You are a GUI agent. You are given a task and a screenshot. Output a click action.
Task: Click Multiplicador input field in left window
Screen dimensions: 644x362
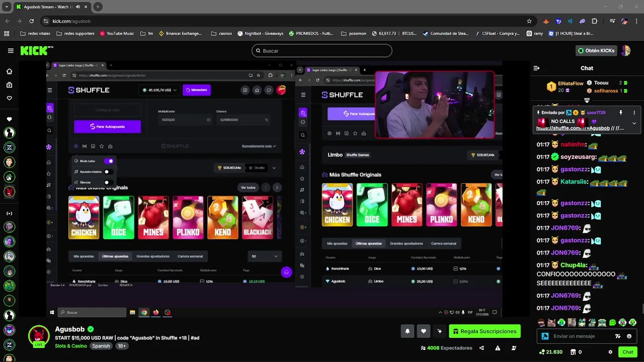tap(185, 120)
